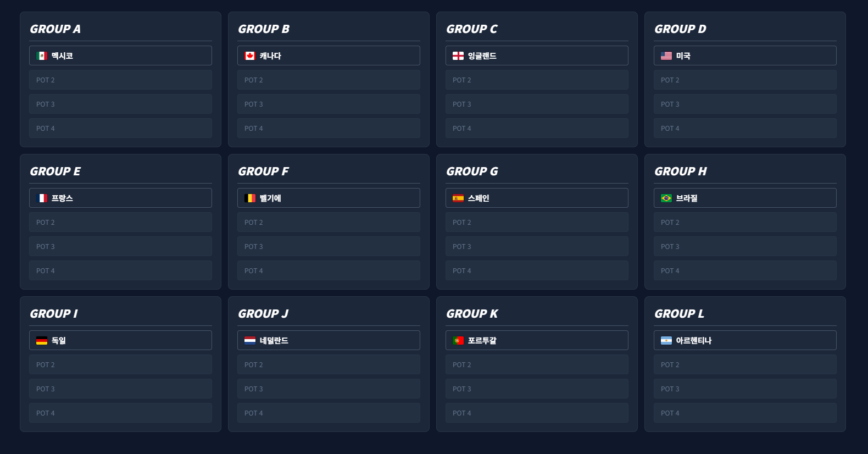
Task: Click the France flag icon in Group E
Action: pos(42,198)
